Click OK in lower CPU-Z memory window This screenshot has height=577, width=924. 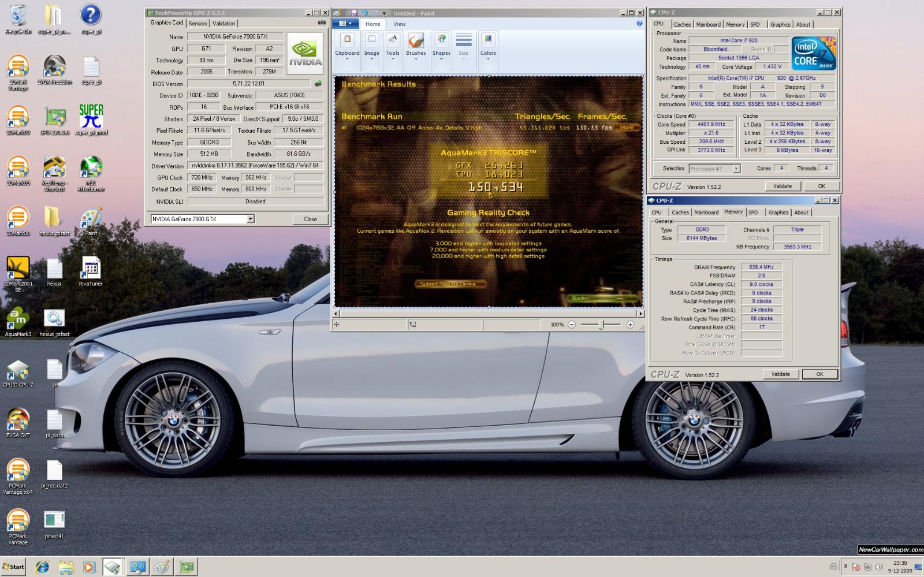pyautogui.click(x=819, y=374)
